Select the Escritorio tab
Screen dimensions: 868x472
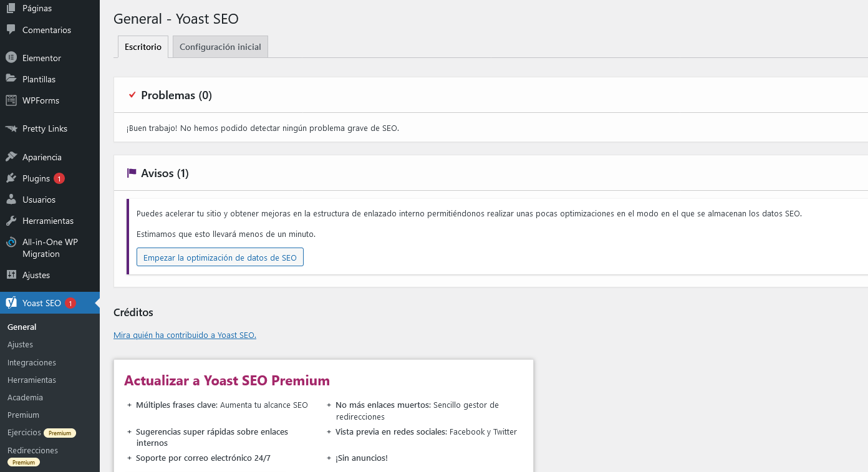click(143, 47)
